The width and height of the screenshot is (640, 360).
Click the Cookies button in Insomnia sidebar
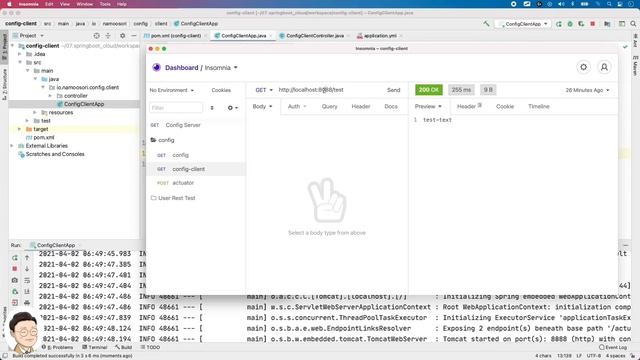tap(221, 90)
